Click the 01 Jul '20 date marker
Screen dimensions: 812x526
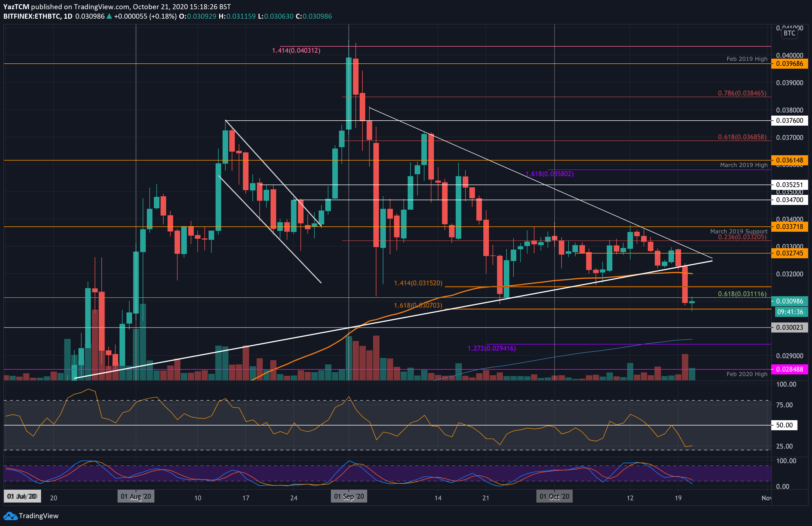point(22,496)
